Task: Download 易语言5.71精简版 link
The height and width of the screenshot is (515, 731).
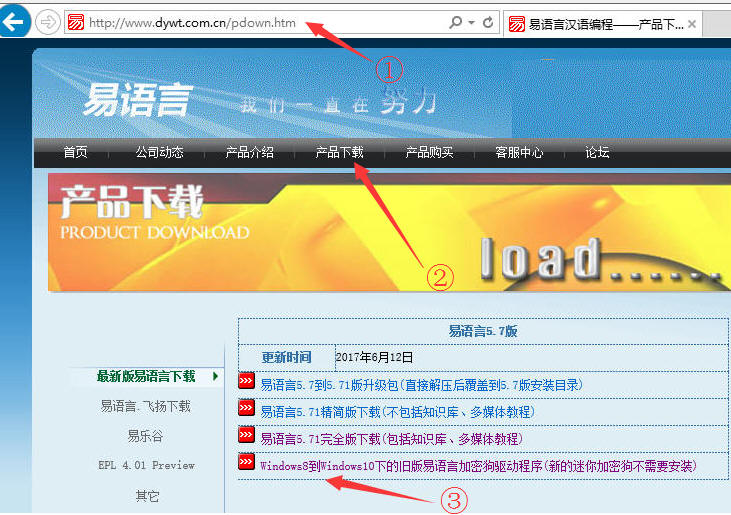Action: click(397, 412)
